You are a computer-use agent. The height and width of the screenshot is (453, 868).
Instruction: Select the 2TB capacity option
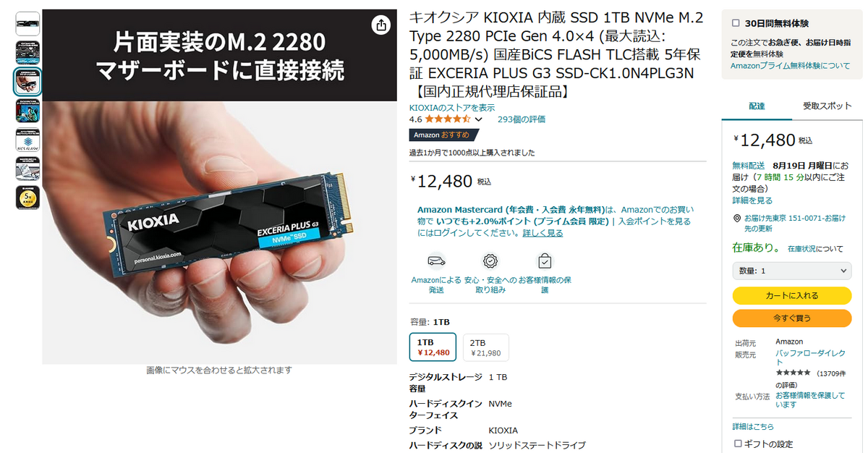click(486, 347)
